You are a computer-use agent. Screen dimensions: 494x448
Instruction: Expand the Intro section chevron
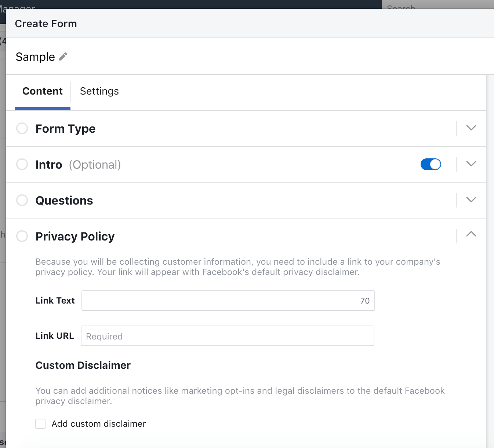click(x=471, y=164)
